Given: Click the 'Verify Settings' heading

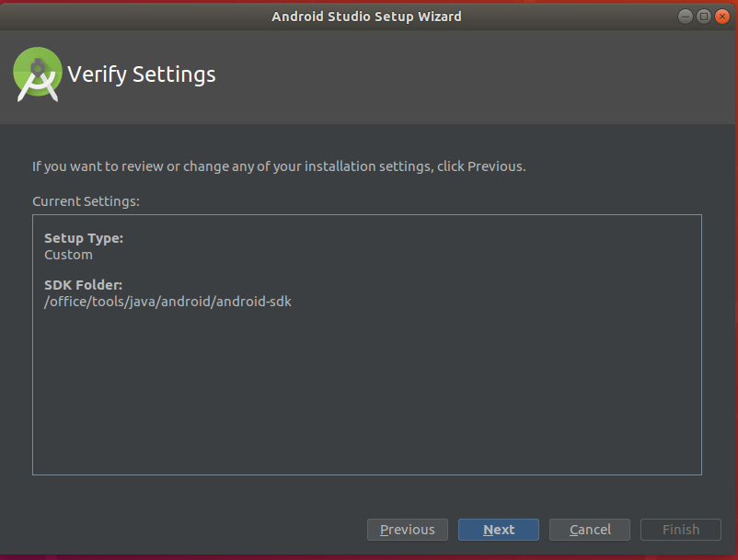Looking at the screenshot, I should (x=141, y=74).
